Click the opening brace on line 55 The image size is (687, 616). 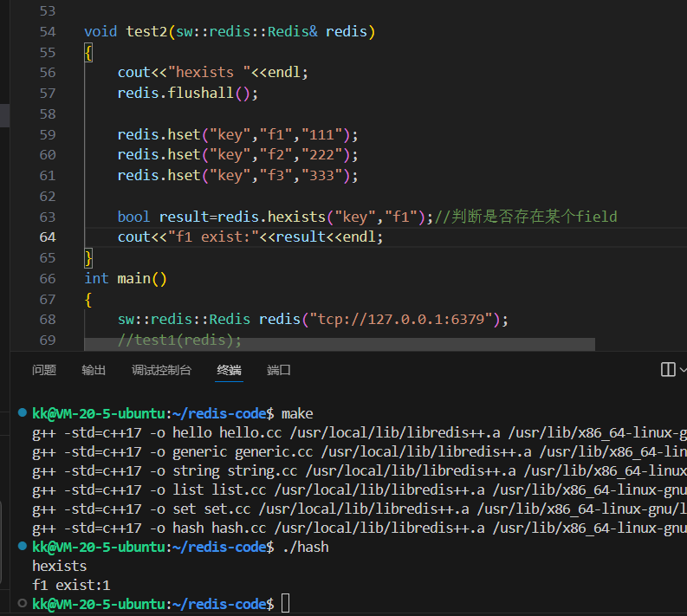[x=88, y=53]
